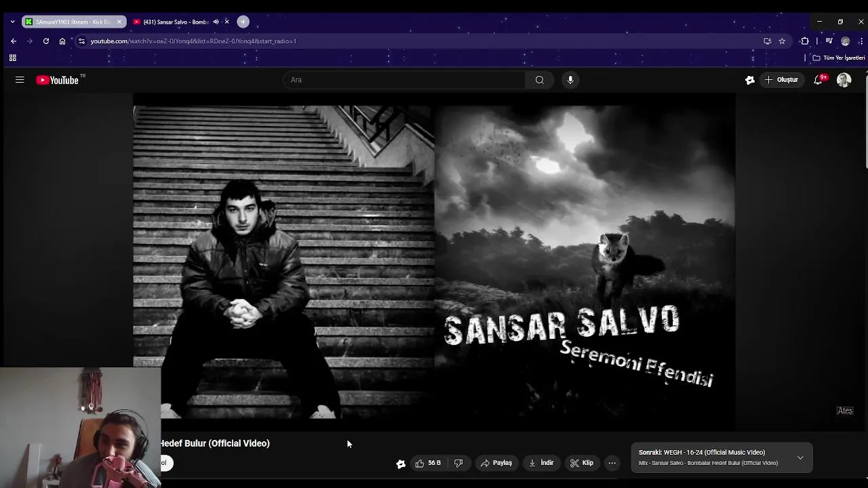
Task: Open the tab search dropdown arrow
Action: pyautogui.click(x=12, y=22)
